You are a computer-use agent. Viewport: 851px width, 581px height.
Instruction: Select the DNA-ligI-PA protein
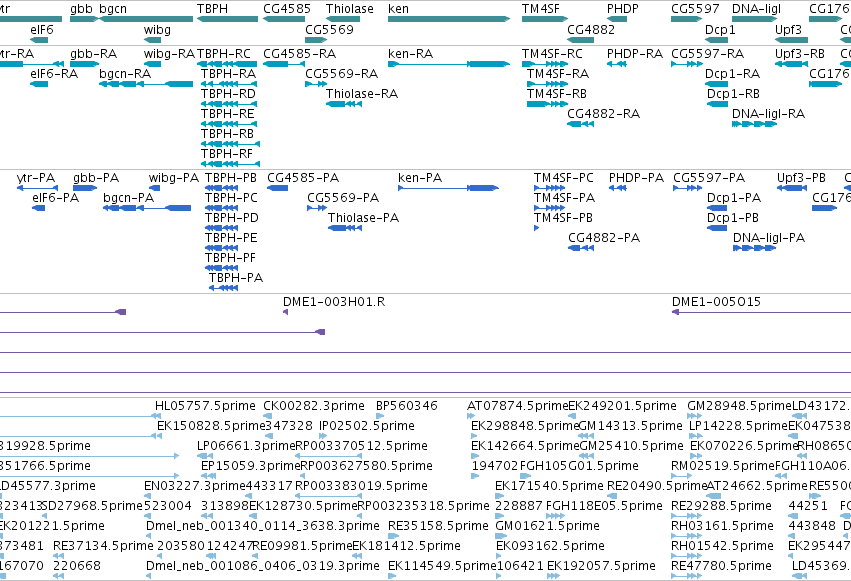(x=754, y=248)
